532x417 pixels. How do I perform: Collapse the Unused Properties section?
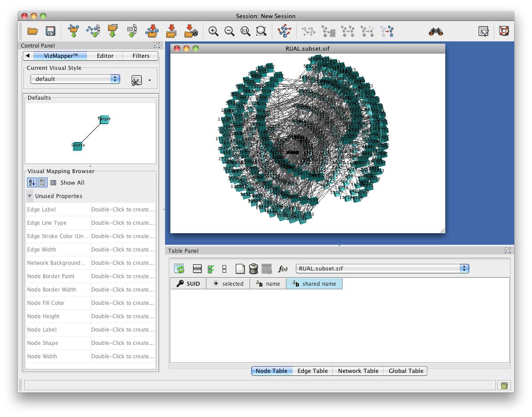pos(30,196)
